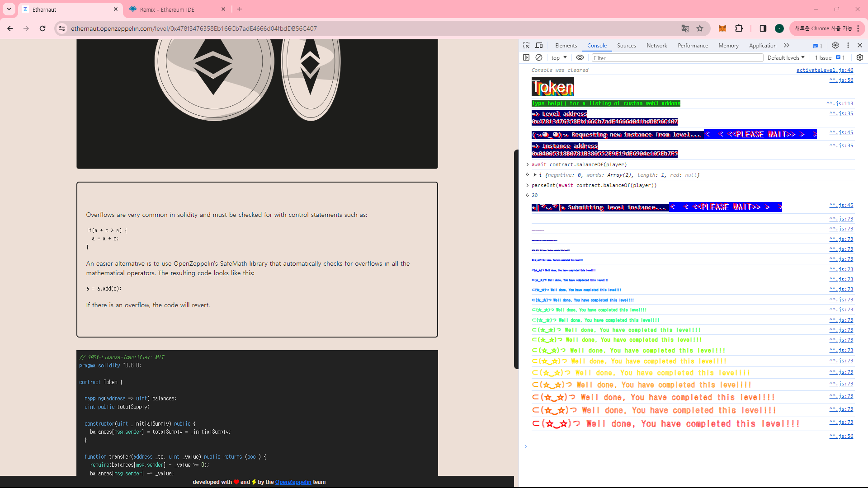Open the Chrome profile avatar
The height and width of the screenshot is (488, 868).
point(779,28)
